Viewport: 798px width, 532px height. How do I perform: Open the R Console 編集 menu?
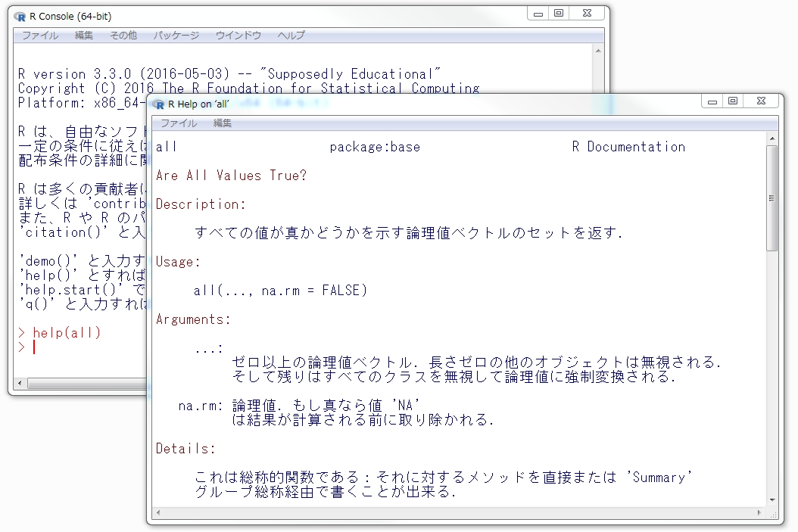point(84,36)
